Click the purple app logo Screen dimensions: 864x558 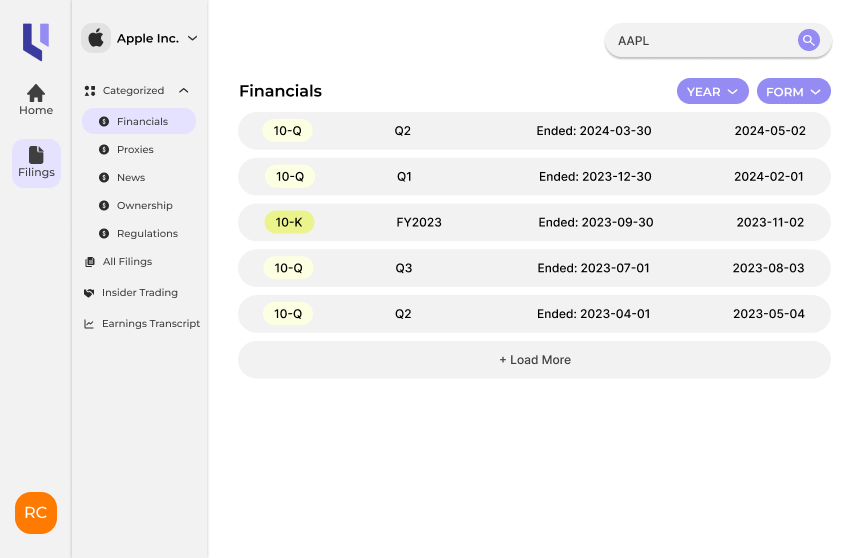(x=36, y=42)
